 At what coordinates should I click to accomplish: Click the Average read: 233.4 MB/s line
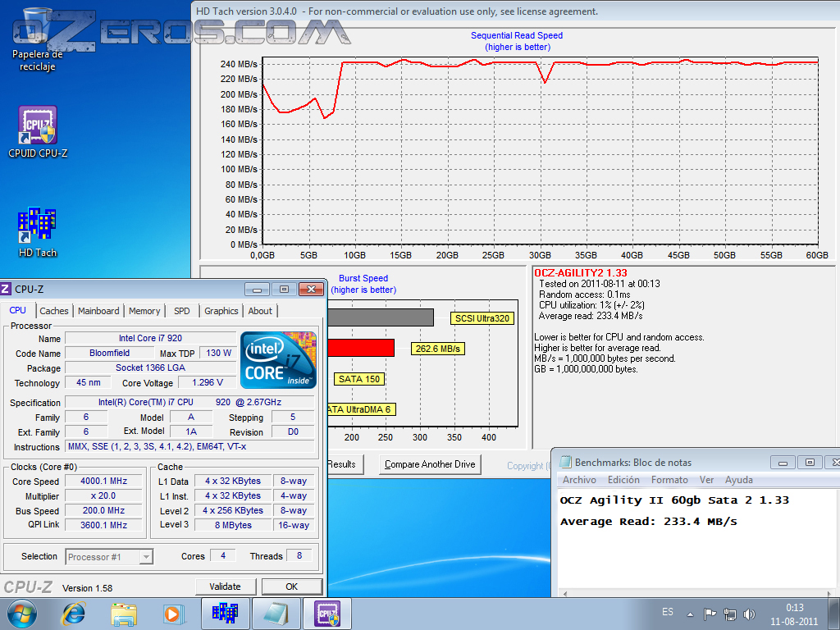[x=591, y=316]
